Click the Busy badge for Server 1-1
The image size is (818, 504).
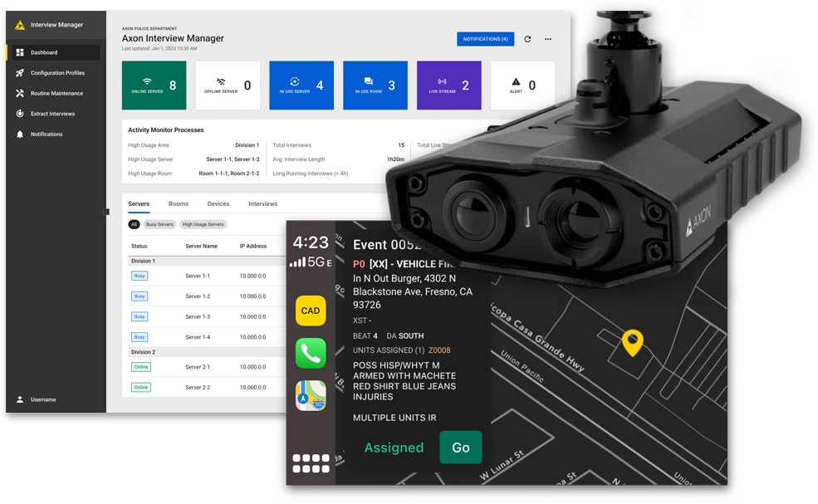140,276
